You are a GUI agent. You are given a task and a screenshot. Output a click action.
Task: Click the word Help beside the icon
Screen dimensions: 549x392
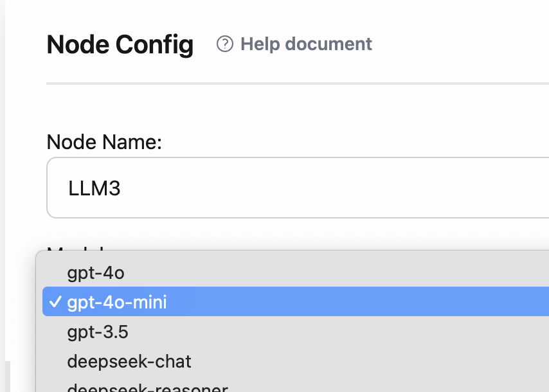click(x=260, y=44)
